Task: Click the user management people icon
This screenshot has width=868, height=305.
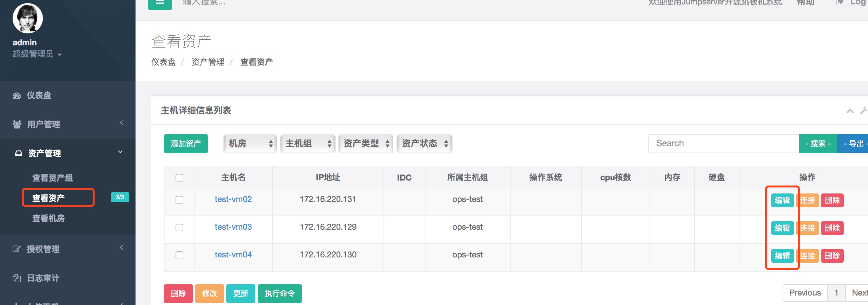Action: point(17,124)
